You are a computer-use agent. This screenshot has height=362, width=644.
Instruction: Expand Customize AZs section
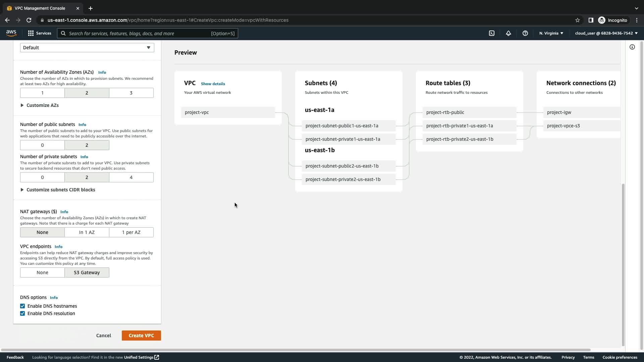[x=42, y=105]
